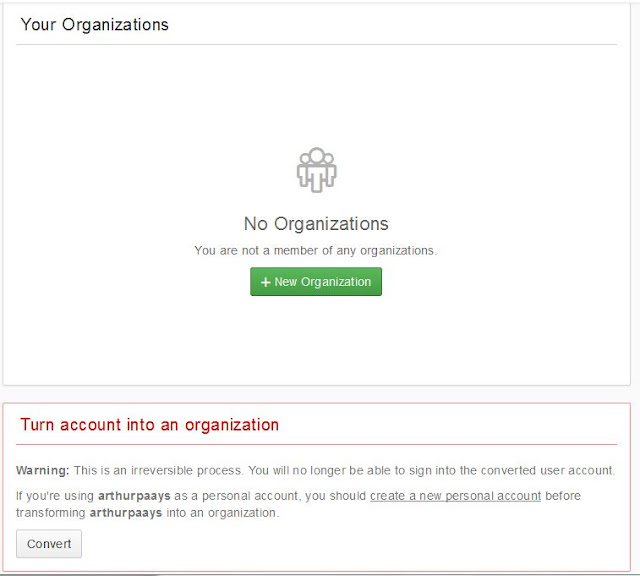Open the create a new personal account link
The height and width of the screenshot is (576, 640).
[x=456, y=496]
